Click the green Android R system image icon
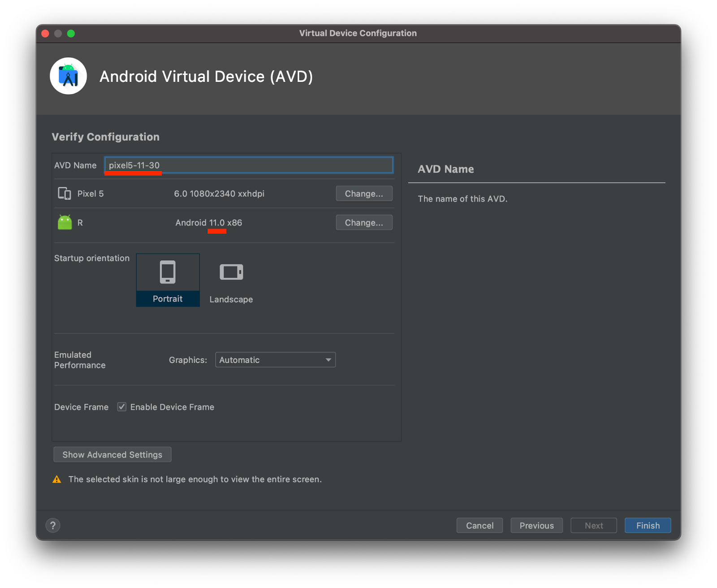Viewport: 717px width, 588px height. tap(65, 222)
